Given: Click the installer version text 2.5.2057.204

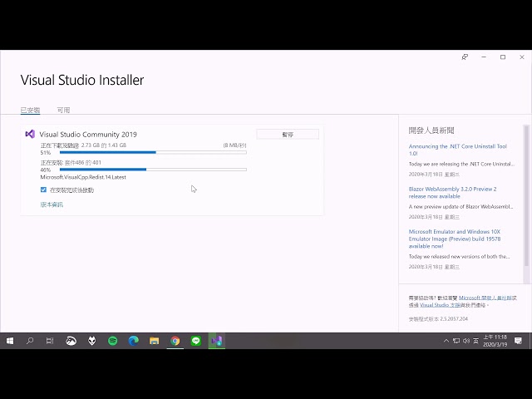Looking at the screenshot, I should [438, 318].
